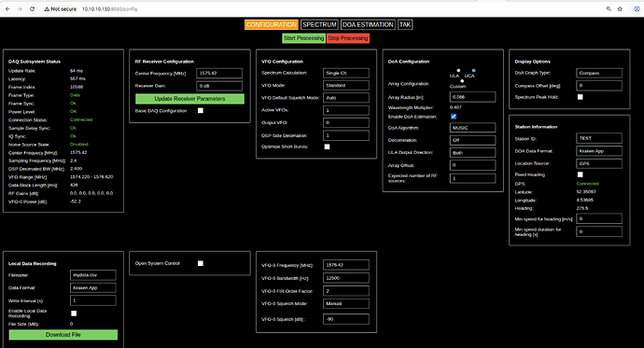The height and width of the screenshot is (348, 644).
Task: Click the Write Interval input field
Action: (x=92, y=300)
